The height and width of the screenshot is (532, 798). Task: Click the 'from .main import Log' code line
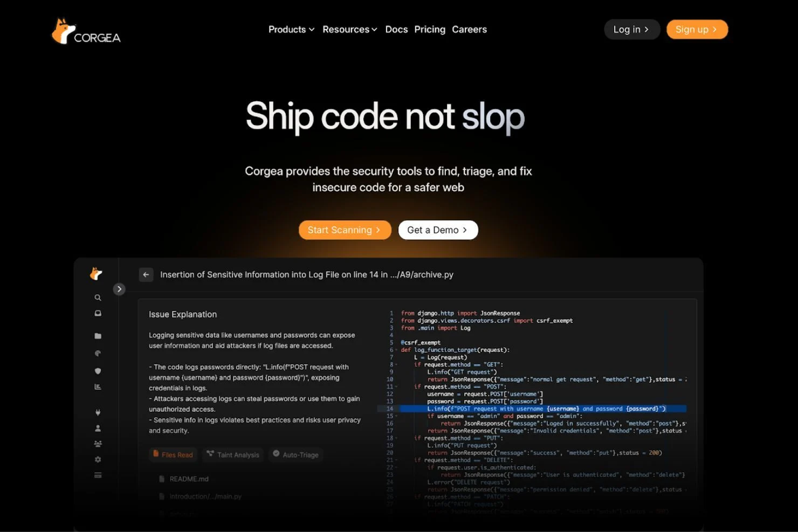436,328
